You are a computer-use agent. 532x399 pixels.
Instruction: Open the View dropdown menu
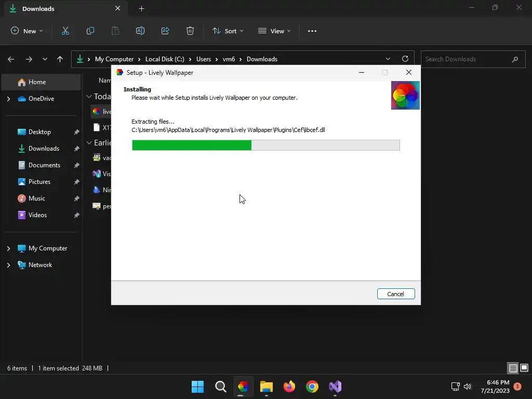274,31
